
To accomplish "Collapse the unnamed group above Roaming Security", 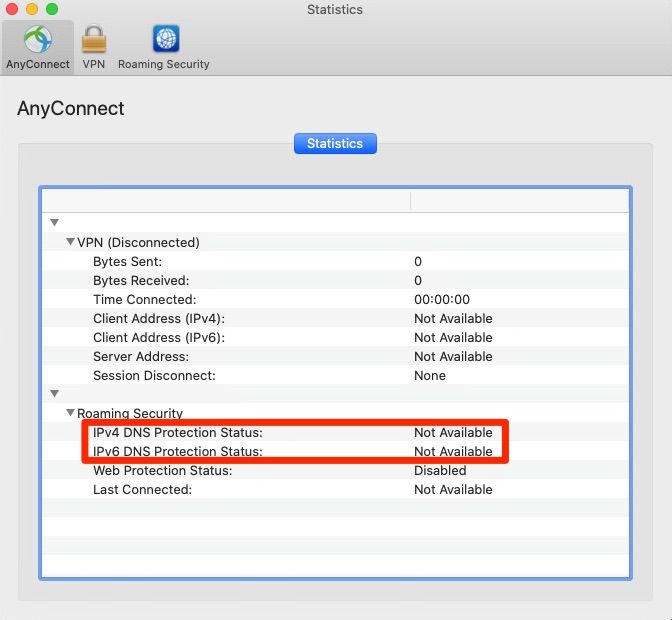I will click(54, 393).
